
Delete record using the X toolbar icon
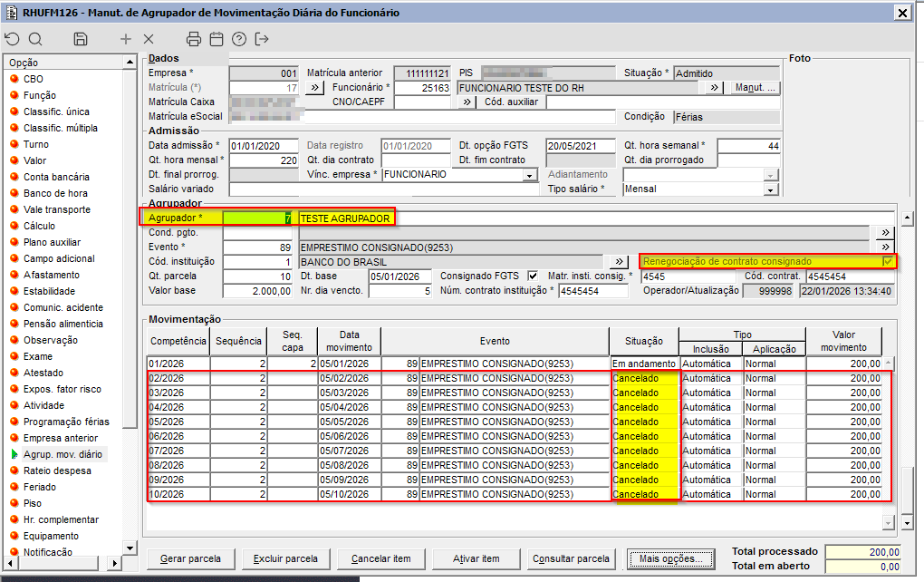point(149,39)
